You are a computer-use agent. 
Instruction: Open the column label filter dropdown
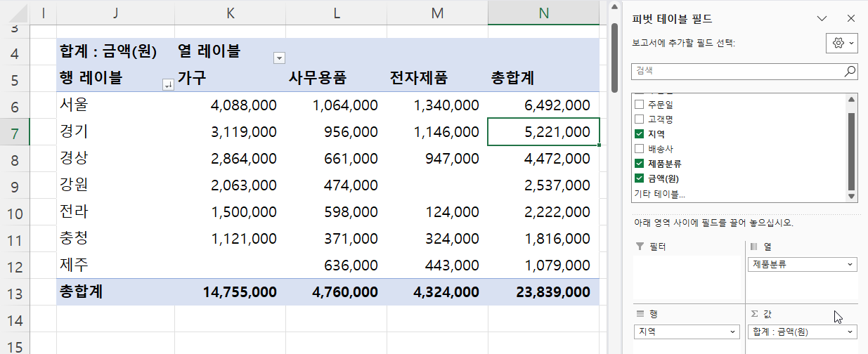point(279,58)
